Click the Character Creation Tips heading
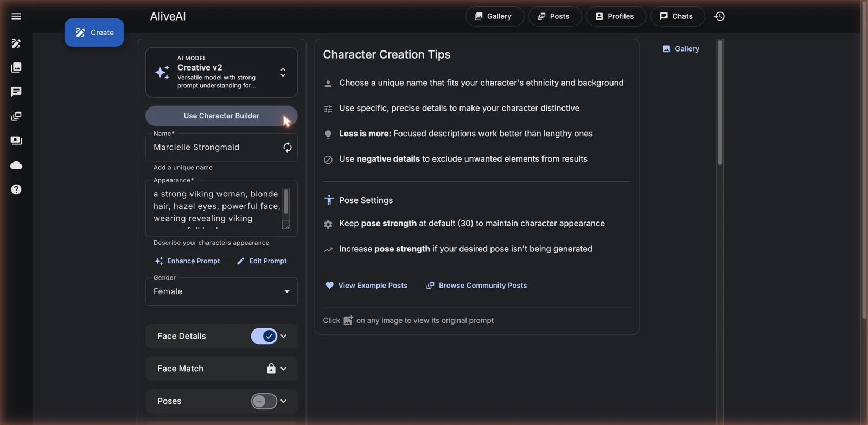 387,54
